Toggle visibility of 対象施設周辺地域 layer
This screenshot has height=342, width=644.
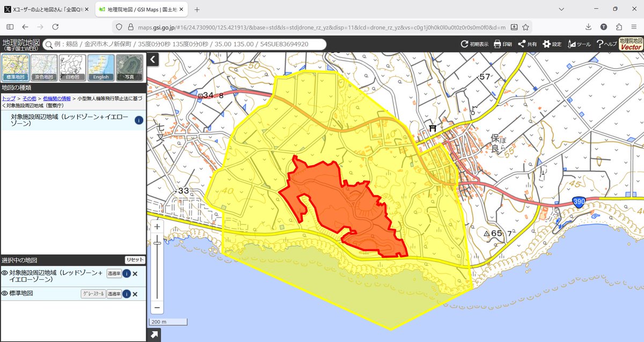[5, 273]
